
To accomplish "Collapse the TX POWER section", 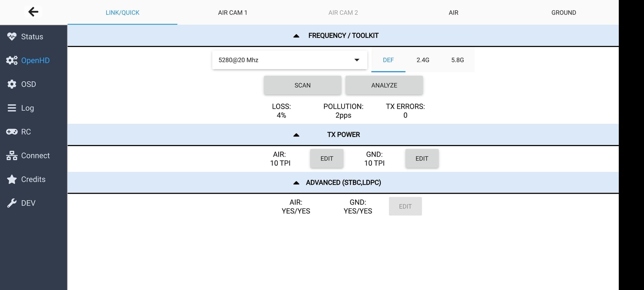I will coord(296,135).
